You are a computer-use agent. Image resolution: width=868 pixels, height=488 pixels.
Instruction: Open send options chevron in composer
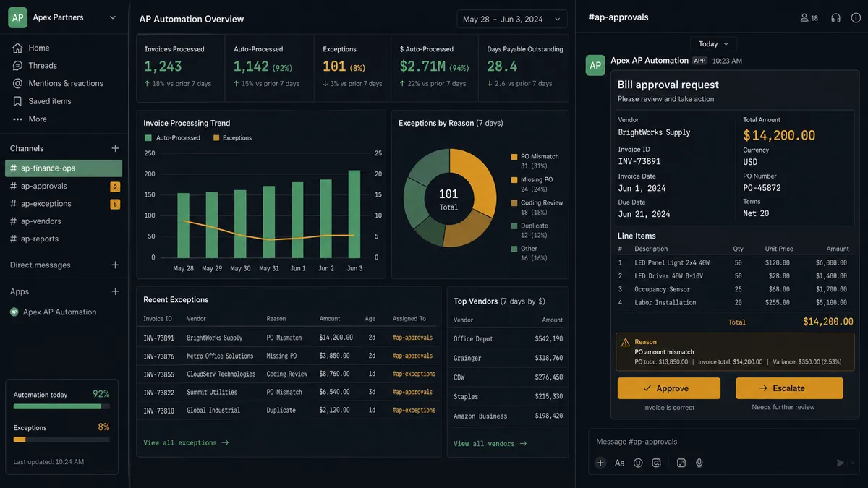(853, 463)
